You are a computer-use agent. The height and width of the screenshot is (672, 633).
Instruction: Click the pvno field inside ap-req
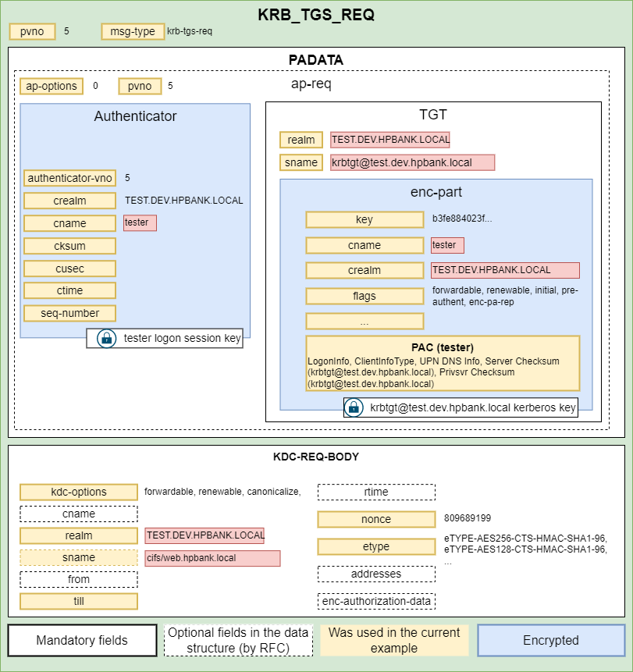point(140,86)
